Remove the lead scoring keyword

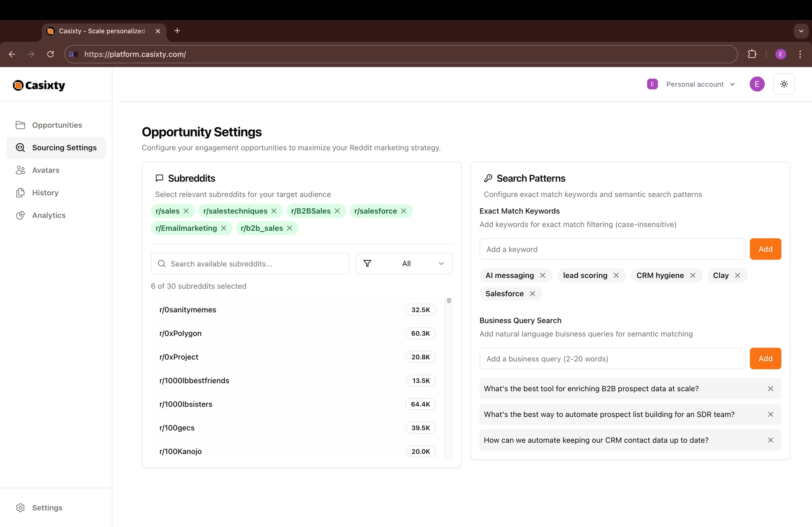616,276
